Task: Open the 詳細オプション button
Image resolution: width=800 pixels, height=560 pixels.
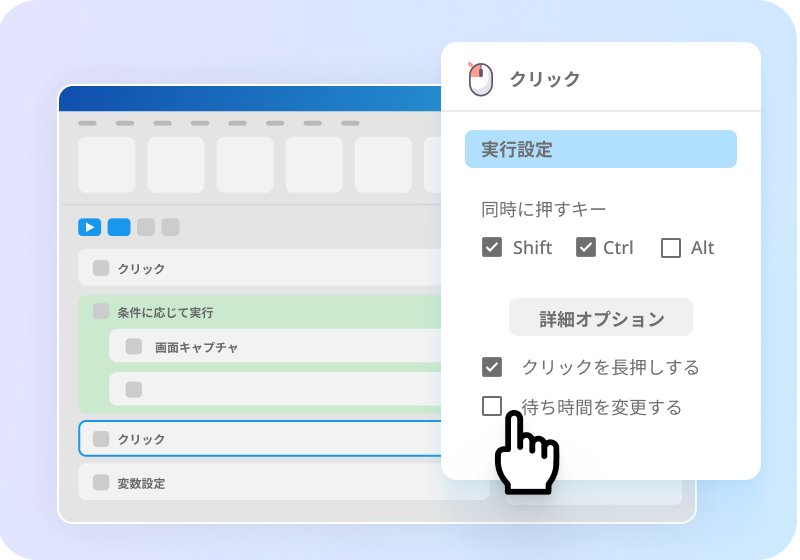Action: click(601, 317)
